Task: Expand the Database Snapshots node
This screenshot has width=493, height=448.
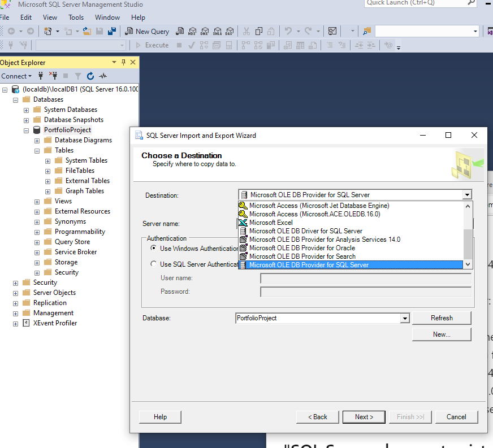Action: (x=26, y=120)
